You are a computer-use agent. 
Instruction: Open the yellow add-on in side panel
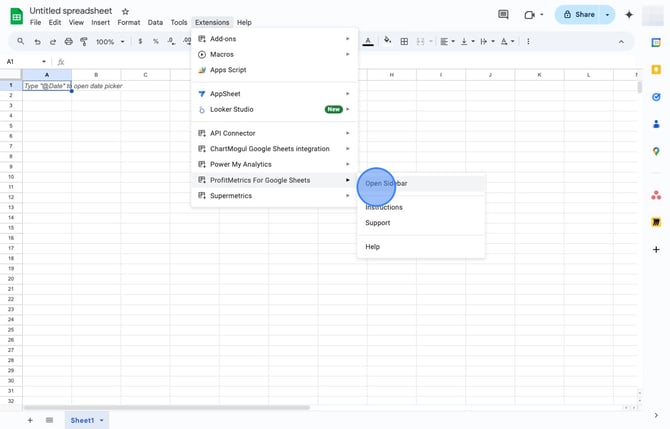click(656, 222)
